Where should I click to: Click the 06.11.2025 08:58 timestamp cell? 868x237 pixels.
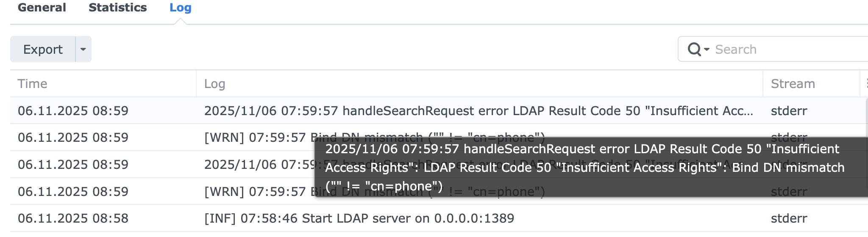click(x=73, y=218)
